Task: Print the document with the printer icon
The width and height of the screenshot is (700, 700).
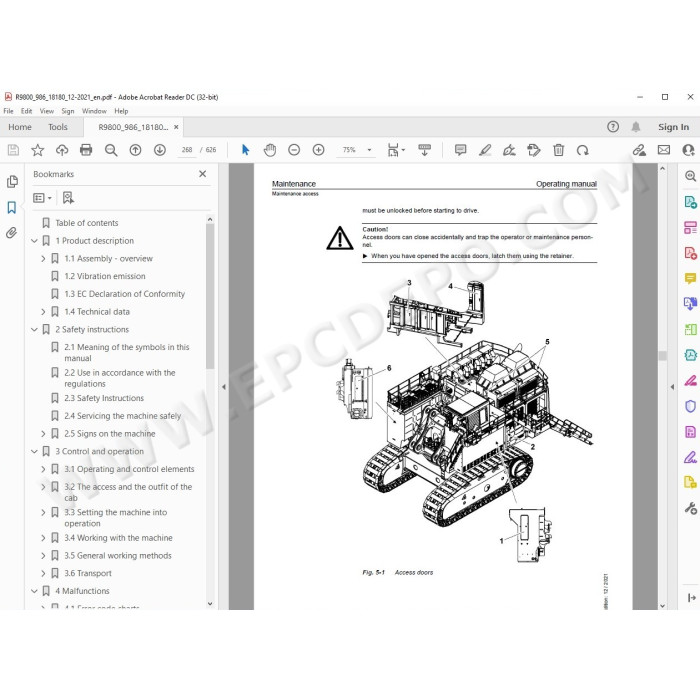Action: click(x=86, y=150)
